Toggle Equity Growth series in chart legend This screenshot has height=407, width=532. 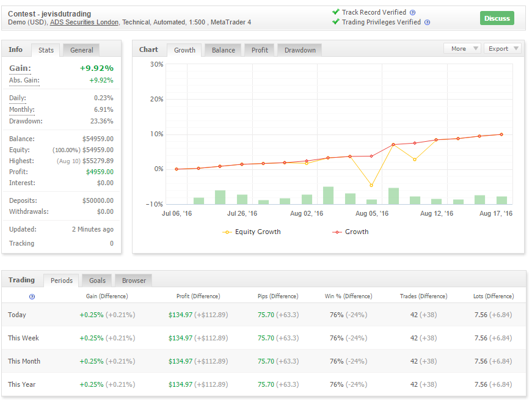[x=252, y=232]
